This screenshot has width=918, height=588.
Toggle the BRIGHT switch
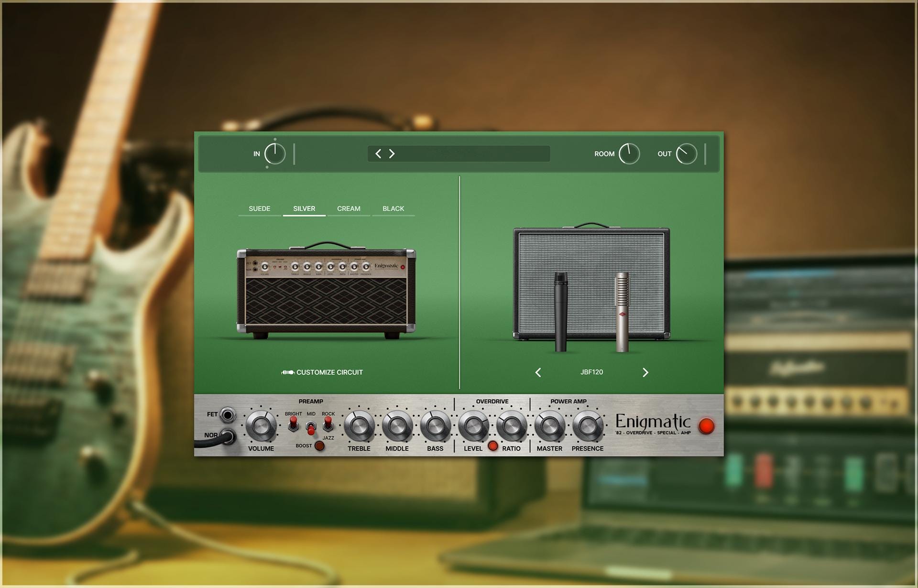tap(293, 424)
